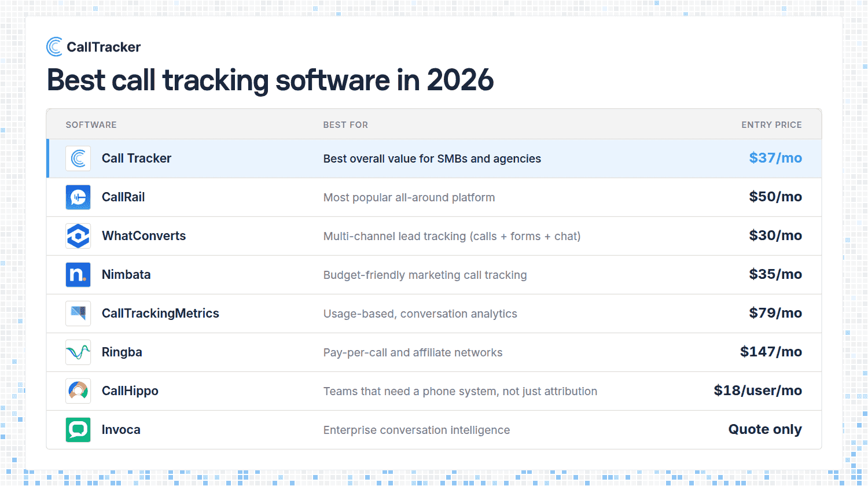
Task: Click the $18/user/mo price
Action: [758, 391]
